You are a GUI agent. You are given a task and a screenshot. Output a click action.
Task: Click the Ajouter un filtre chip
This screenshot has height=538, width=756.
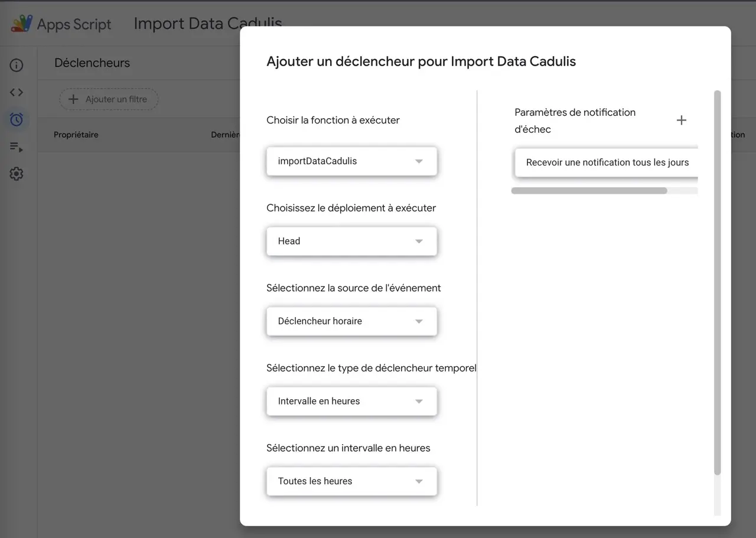(109, 99)
